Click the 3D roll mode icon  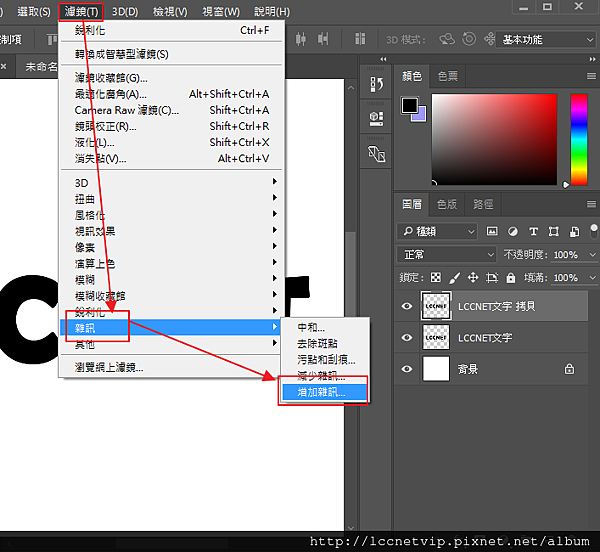tap(469, 39)
